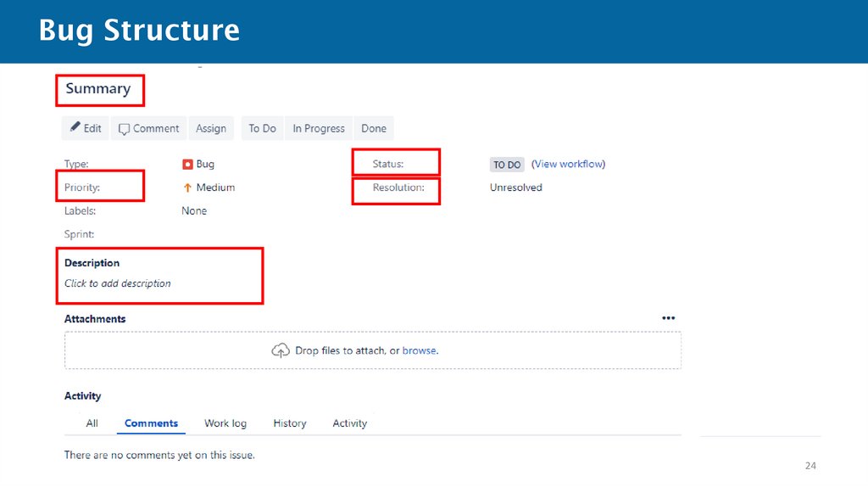Click the Priority field label
The height and width of the screenshot is (487, 868).
click(82, 188)
